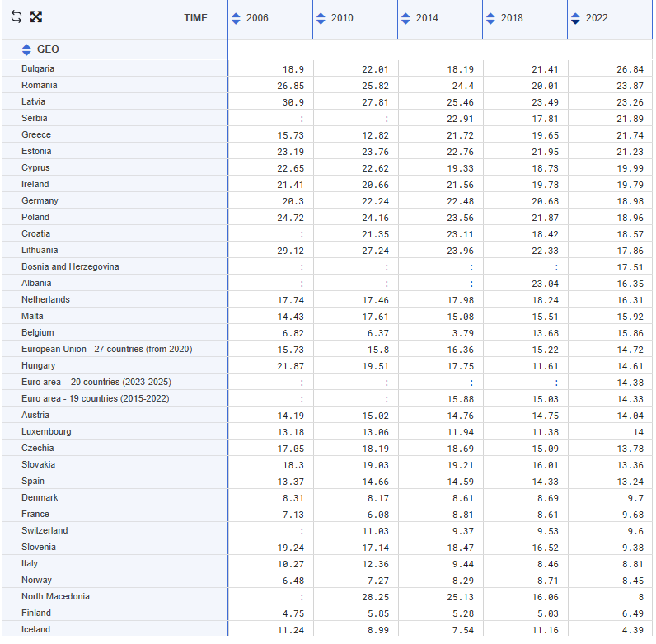
Task: Select the Slovakia row label
Action: click(39, 464)
